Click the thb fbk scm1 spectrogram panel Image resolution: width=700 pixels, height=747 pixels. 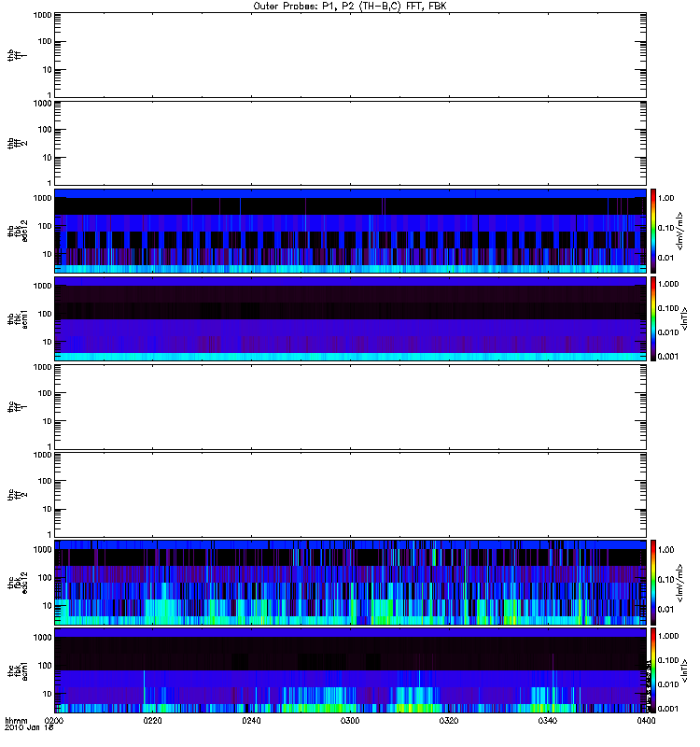click(x=350, y=318)
